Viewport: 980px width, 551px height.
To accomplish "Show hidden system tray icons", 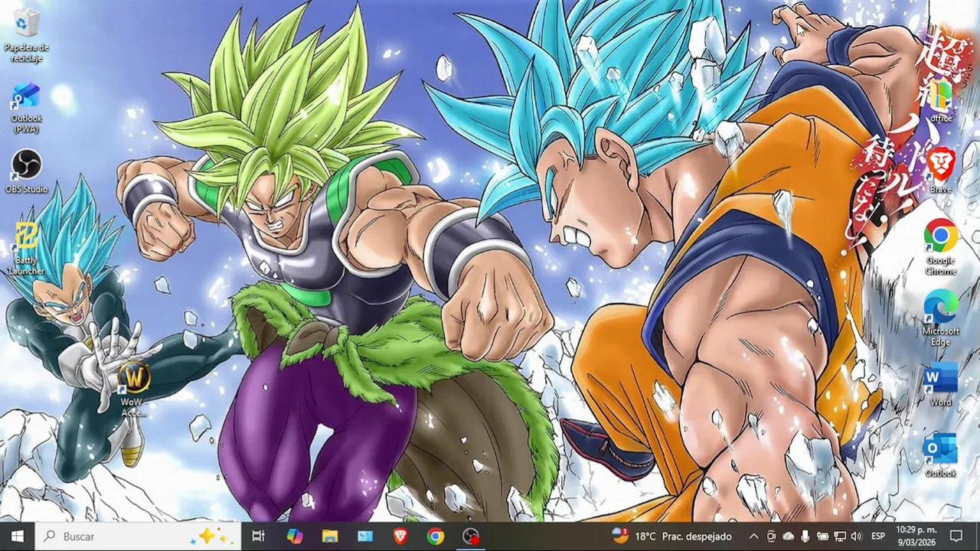I will (753, 536).
